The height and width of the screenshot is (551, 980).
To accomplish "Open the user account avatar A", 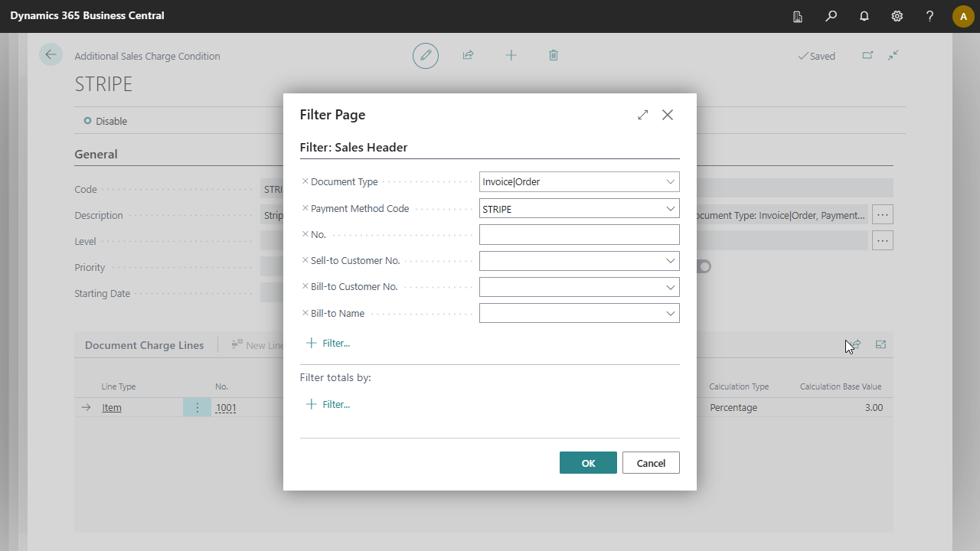I will pyautogui.click(x=963, y=16).
